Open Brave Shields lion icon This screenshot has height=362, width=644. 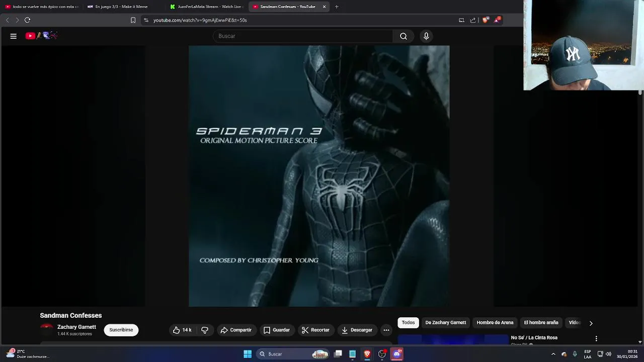pos(485,20)
